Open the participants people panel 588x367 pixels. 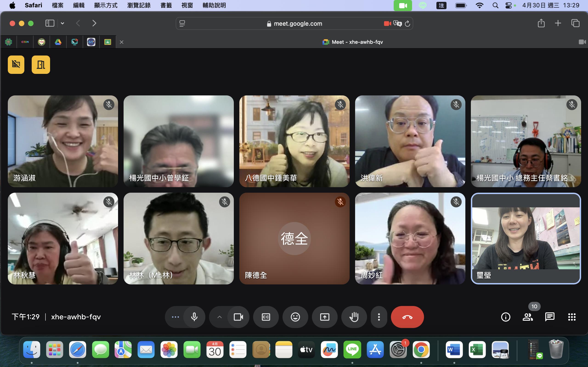tap(528, 317)
